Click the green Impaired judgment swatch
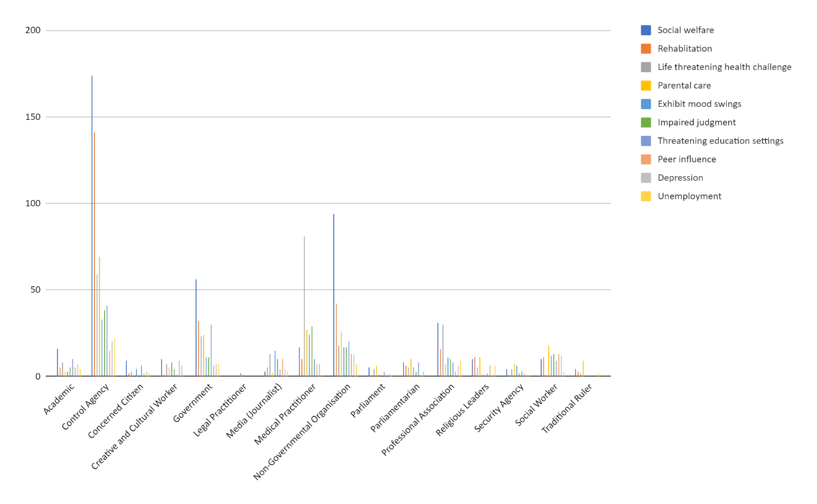The image size is (817, 504). pos(646,123)
